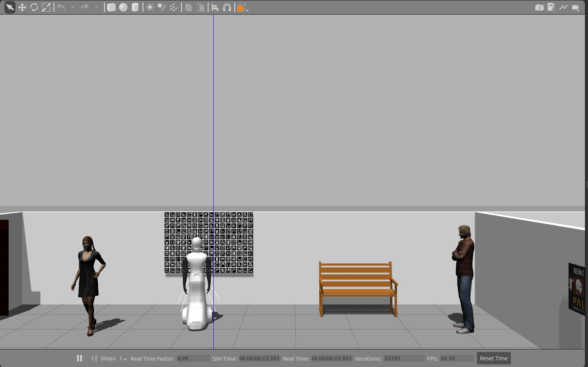The image size is (588, 367).
Task: Toggle the magnet snap mode
Action: [x=227, y=7]
